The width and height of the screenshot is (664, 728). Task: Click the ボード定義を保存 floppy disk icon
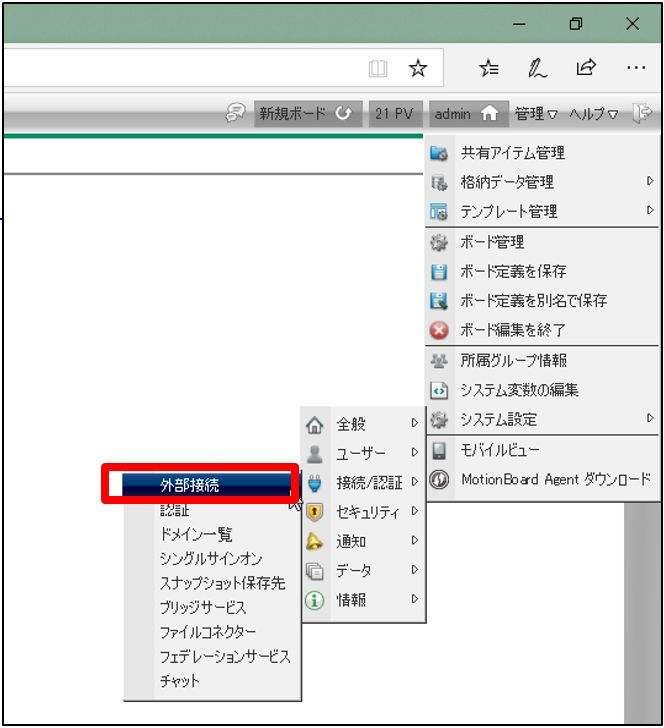[439, 271]
